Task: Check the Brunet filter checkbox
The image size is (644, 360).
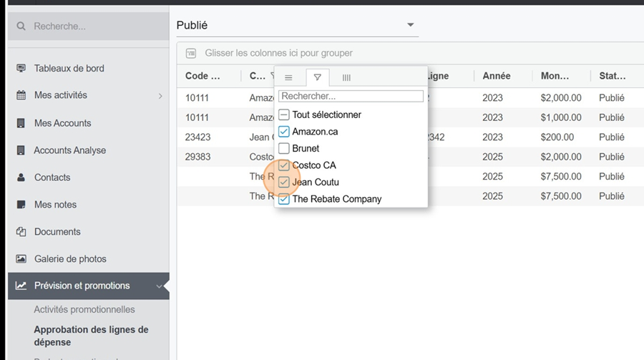Action: [284, 148]
